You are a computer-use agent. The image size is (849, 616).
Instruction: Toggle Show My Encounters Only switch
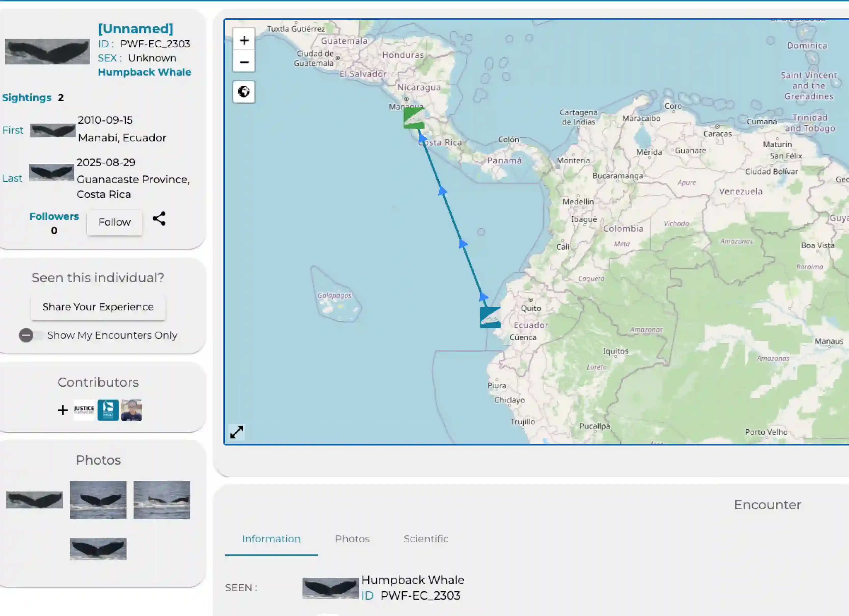tap(27, 335)
